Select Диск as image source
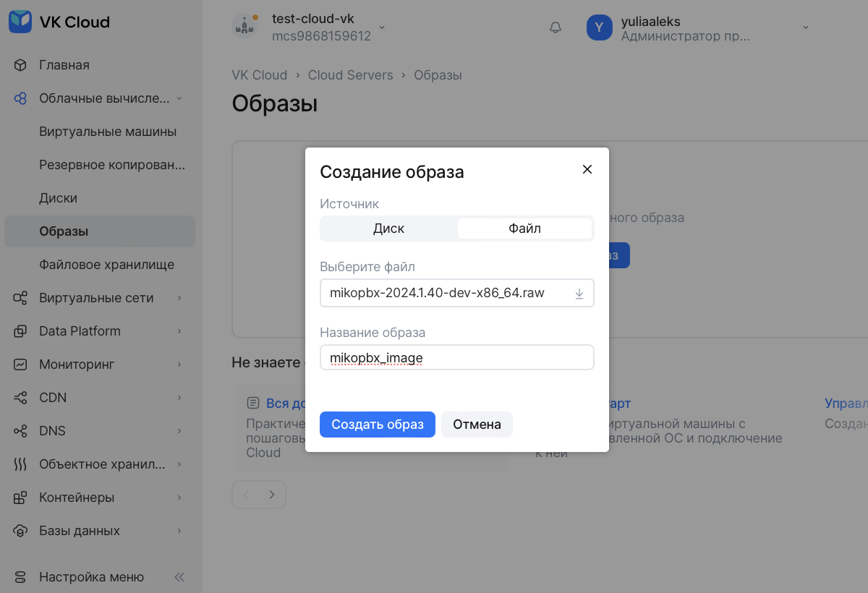 tap(388, 229)
